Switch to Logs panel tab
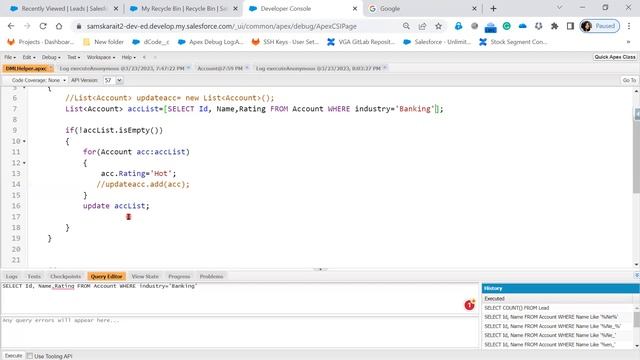Image resolution: width=640 pixels, height=360 pixels. 12,276
